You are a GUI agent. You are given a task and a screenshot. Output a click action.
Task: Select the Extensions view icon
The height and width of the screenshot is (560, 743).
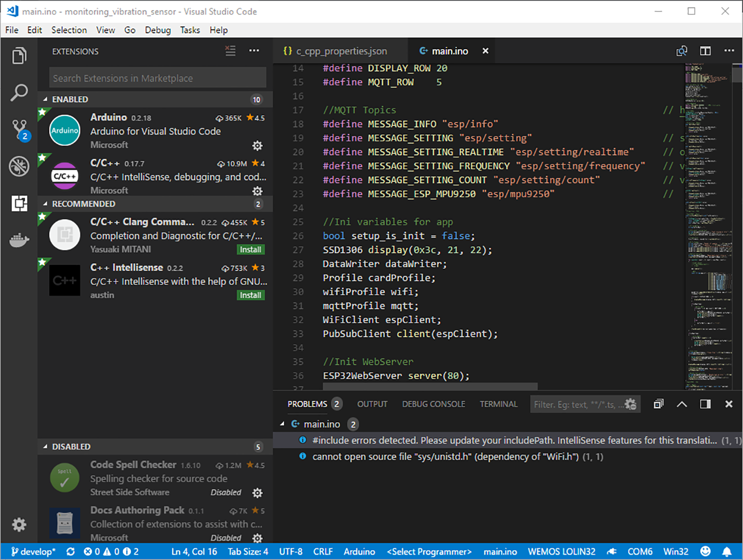tap(19, 203)
